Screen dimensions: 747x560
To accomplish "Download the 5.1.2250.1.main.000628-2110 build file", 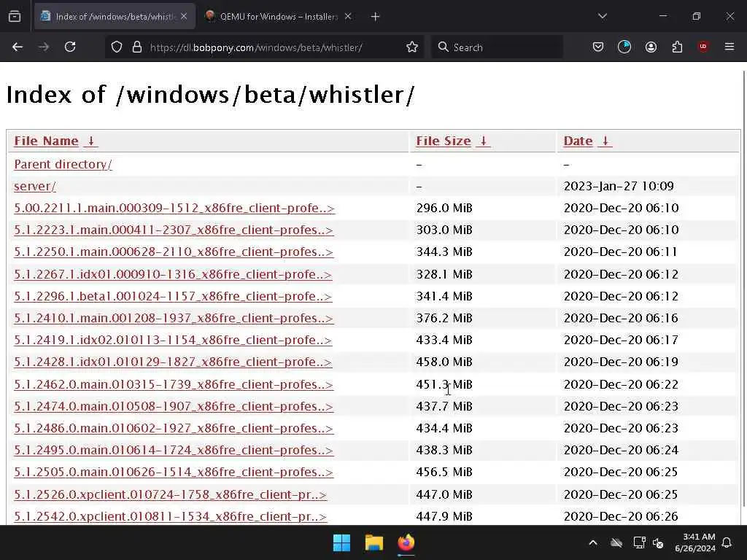I will click(174, 252).
